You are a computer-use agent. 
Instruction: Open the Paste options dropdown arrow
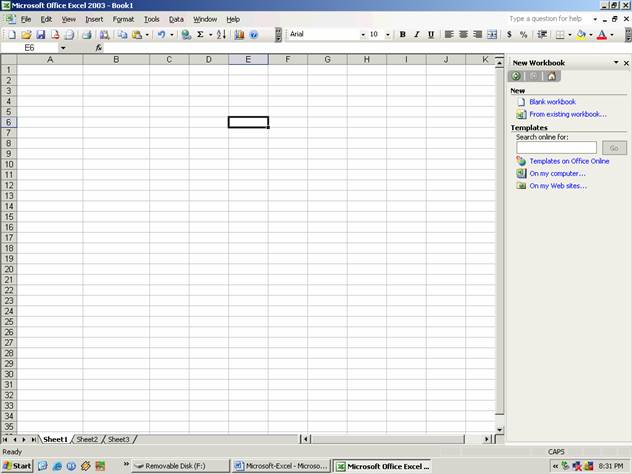pos(147,35)
